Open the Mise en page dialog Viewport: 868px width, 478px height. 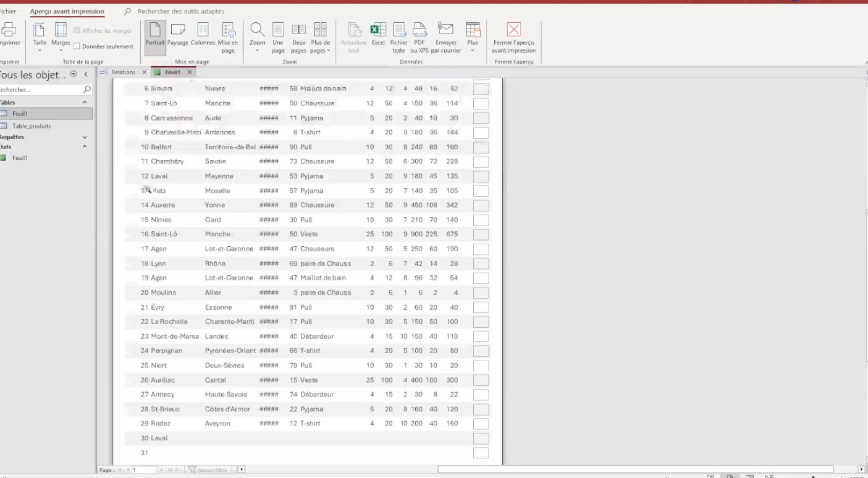(x=228, y=38)
